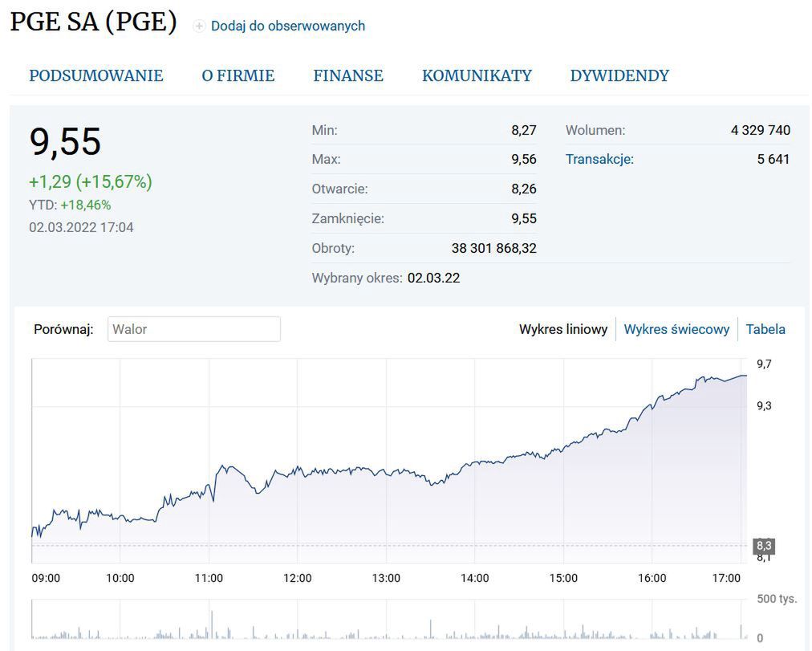Image resolution: width=812 pixels, height=651 pixels.
Task: Click the 14:00 label on the time axis
Action: [x=474, y=578]
